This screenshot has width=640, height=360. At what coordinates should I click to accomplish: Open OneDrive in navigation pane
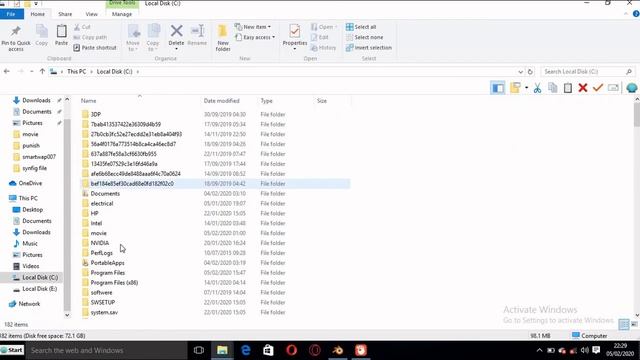coord(30,183)
